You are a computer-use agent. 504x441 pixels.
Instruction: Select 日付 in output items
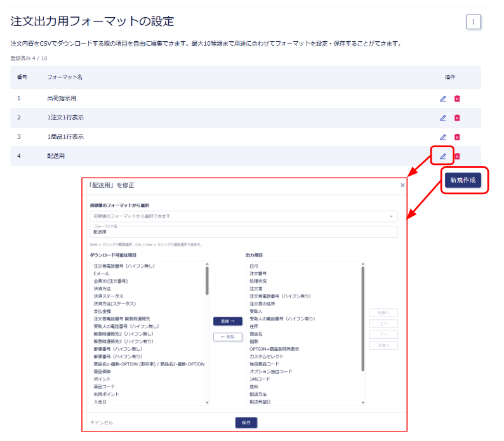click(x=254, y=266)
